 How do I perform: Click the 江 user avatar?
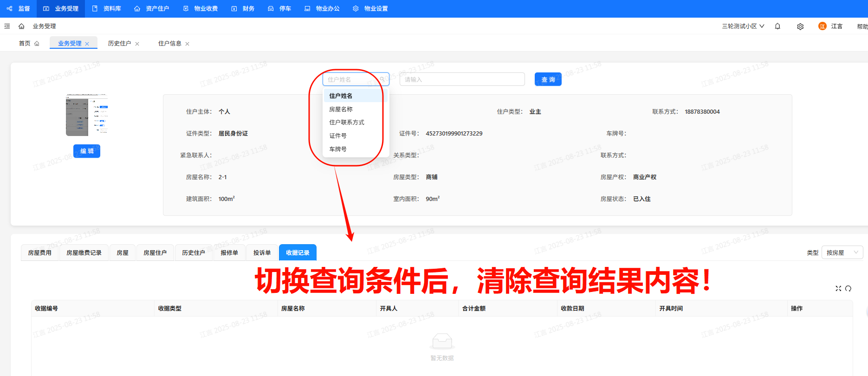pos(822,26)
